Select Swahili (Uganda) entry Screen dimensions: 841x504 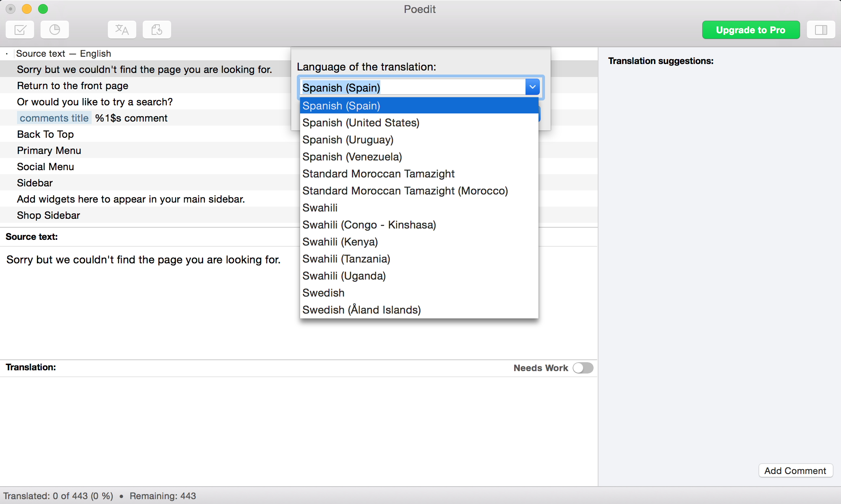point(419,276)
